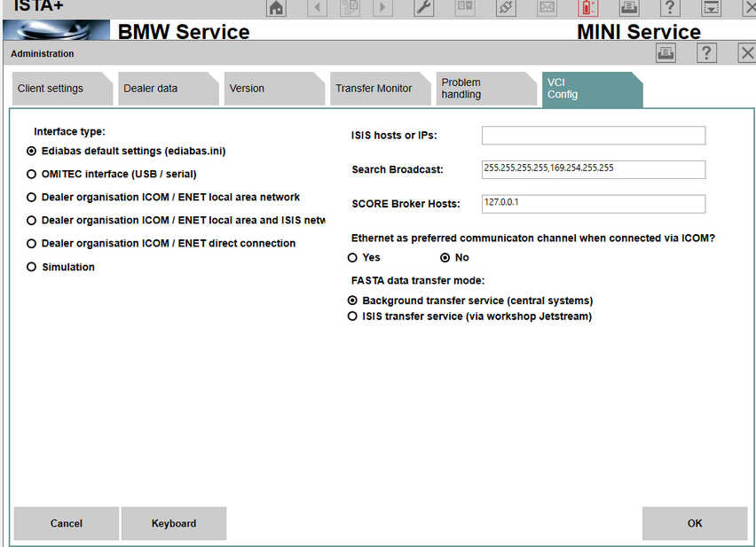Click the SCORE Broker Hosts field
756x547 pixels.
click(594, 204)
